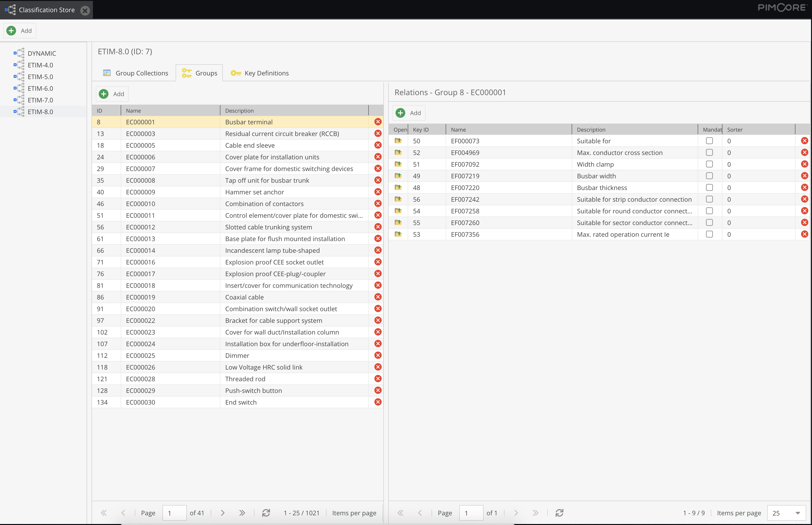The width and height of the screenshot is (812, 525).
Task: Jump to last page of relations
Action: (536, 513)
